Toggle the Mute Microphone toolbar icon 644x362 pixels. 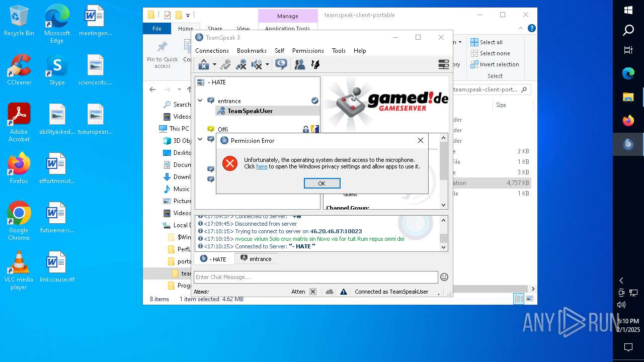[241, 64]
